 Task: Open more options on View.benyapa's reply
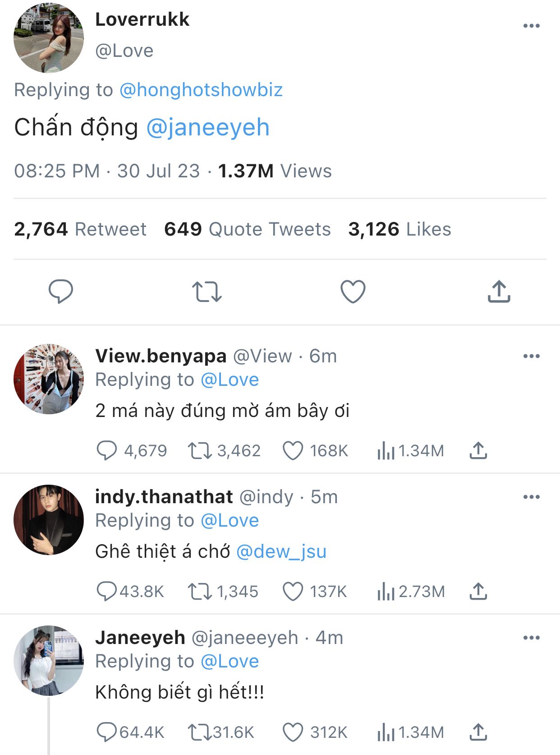(x=531, y=356)
